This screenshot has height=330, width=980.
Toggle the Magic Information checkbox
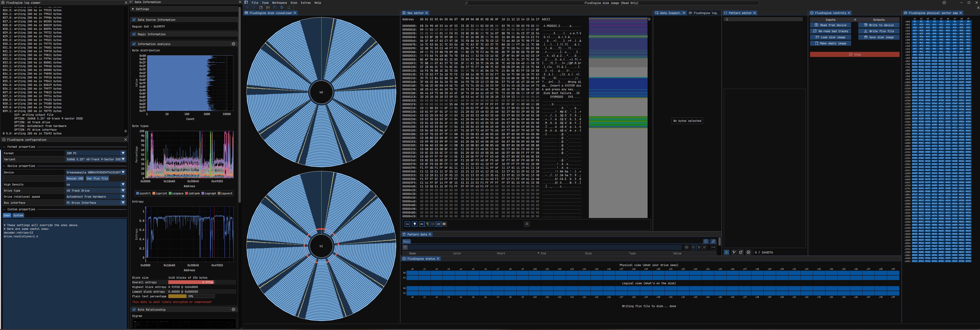[134, 34]
